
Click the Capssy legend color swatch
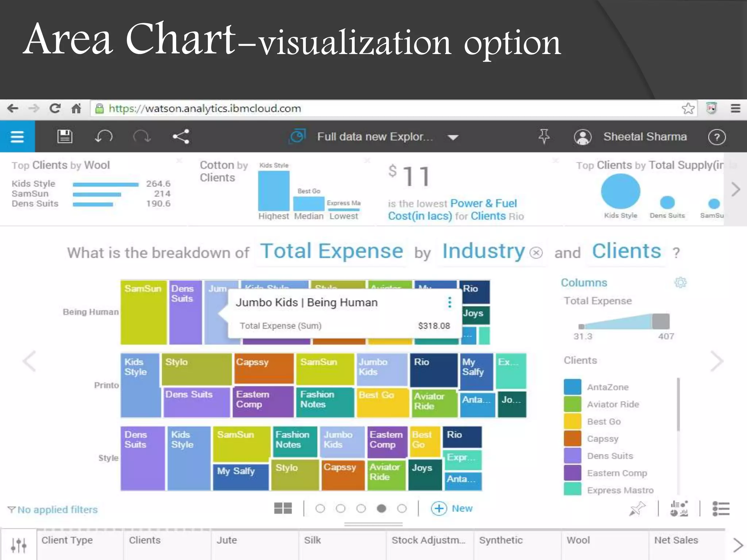[572, 439]
